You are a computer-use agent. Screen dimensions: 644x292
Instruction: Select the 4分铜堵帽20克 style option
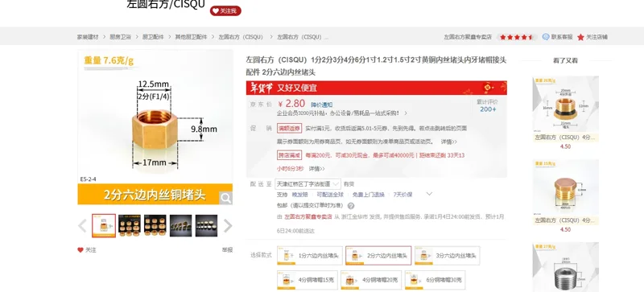point(371,280)
